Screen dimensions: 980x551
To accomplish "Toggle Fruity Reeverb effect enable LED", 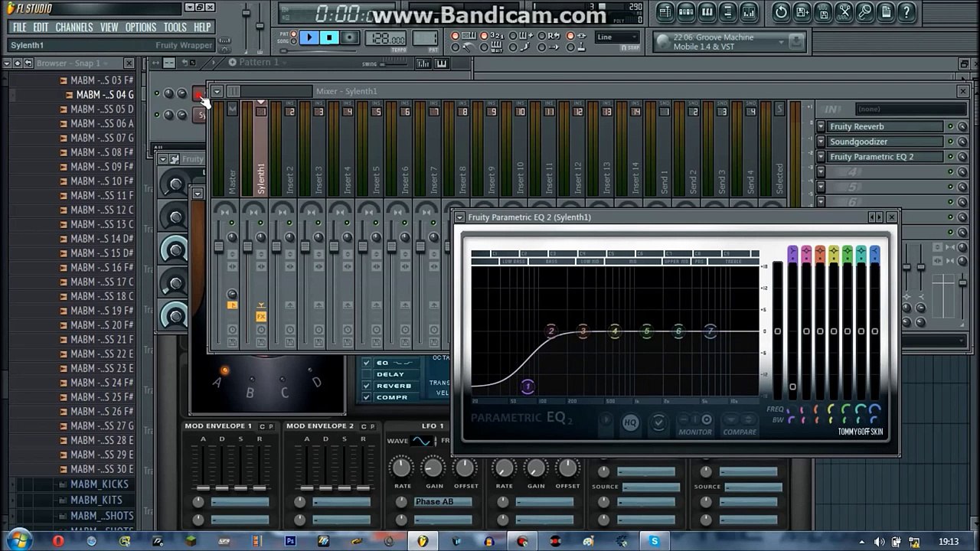I will [950, 126].
